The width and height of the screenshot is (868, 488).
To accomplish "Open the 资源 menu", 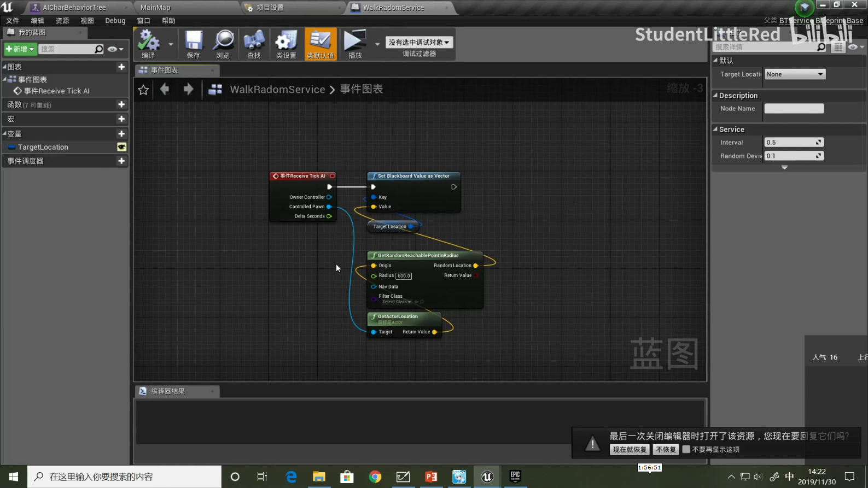I will tap(62, 21).
